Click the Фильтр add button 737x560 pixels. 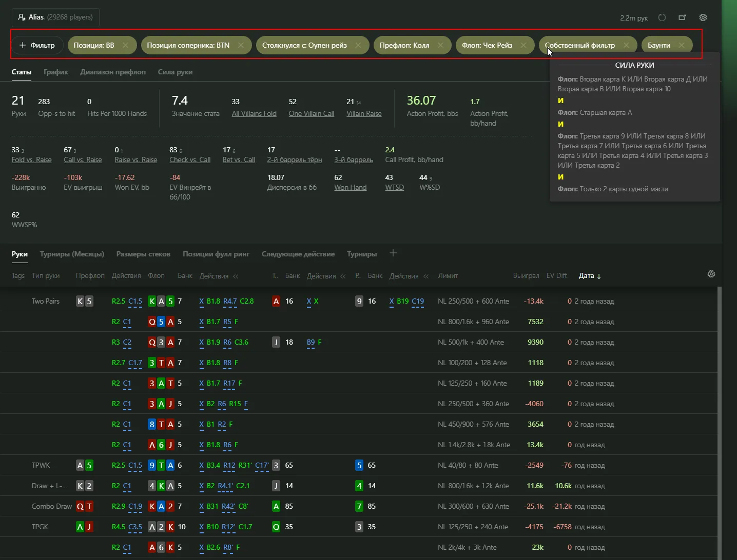[x=37, y=45]
